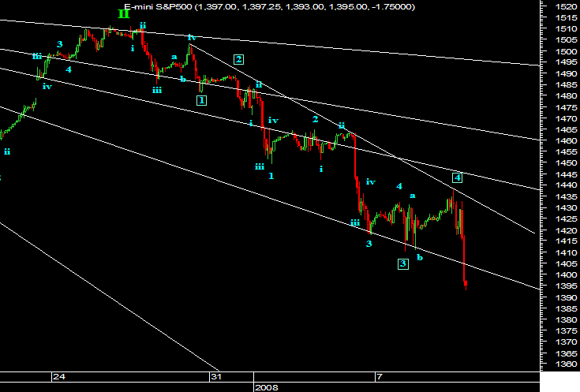The height and width of the screenshot is (392, 580).
Task: Click the 1380 price axis label
Action: click(566, 319)
